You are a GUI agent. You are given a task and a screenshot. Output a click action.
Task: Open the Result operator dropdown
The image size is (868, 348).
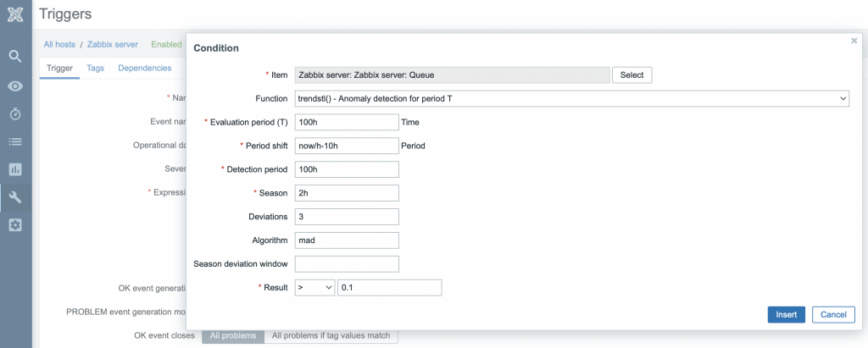(314, 288)
